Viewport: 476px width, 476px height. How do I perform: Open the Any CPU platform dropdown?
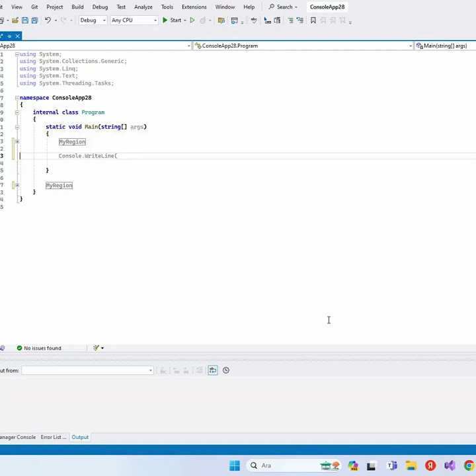pos(134,20)
